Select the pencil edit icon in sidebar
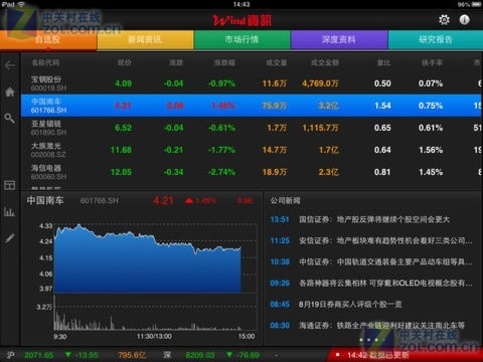The height and width of the screenshot is (362, 483). pyautogui.click(x=10, y=238)
